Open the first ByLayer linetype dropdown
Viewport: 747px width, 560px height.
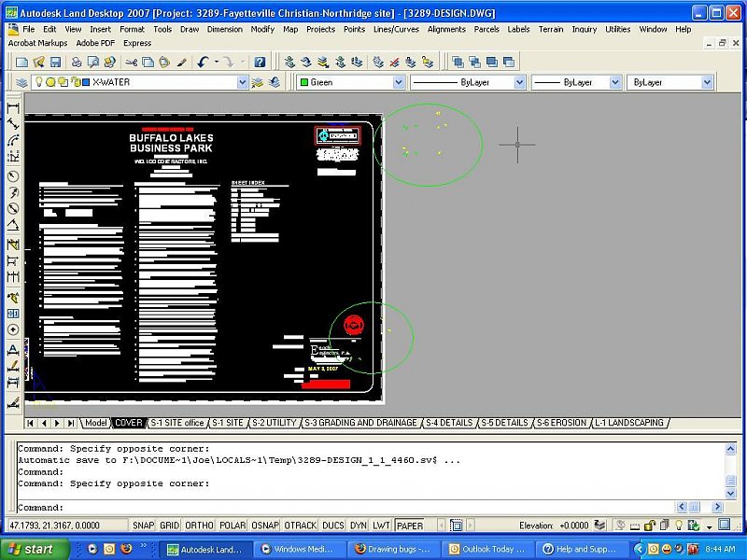coord(520,82)
